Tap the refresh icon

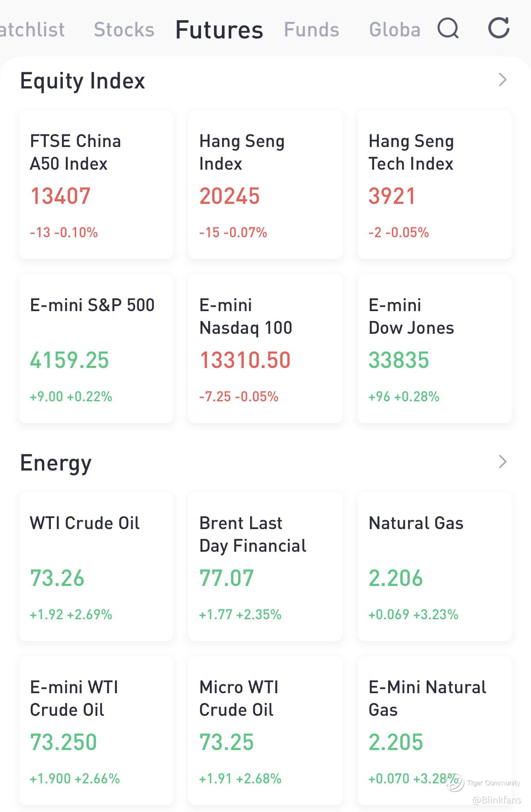[x=499, y=29]
